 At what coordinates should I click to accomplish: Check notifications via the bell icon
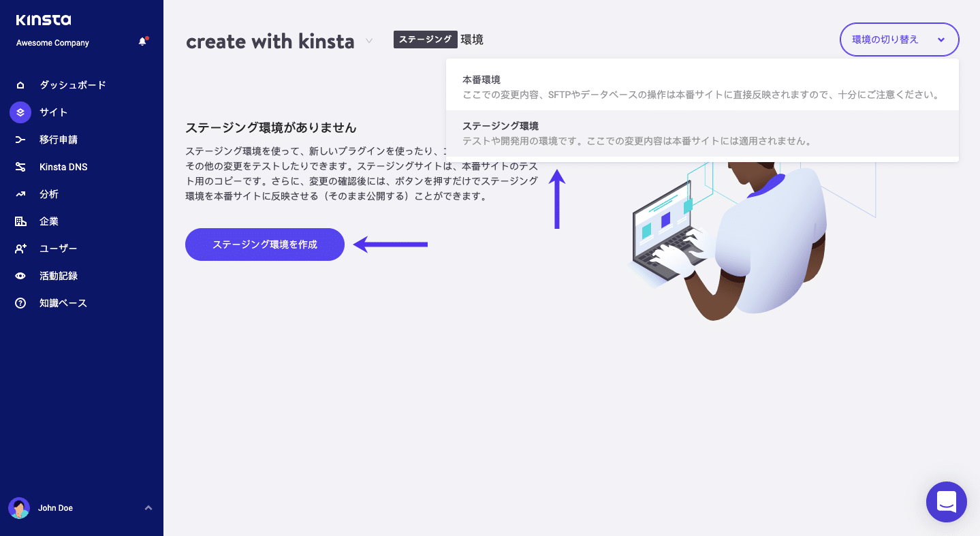point(142,41)
